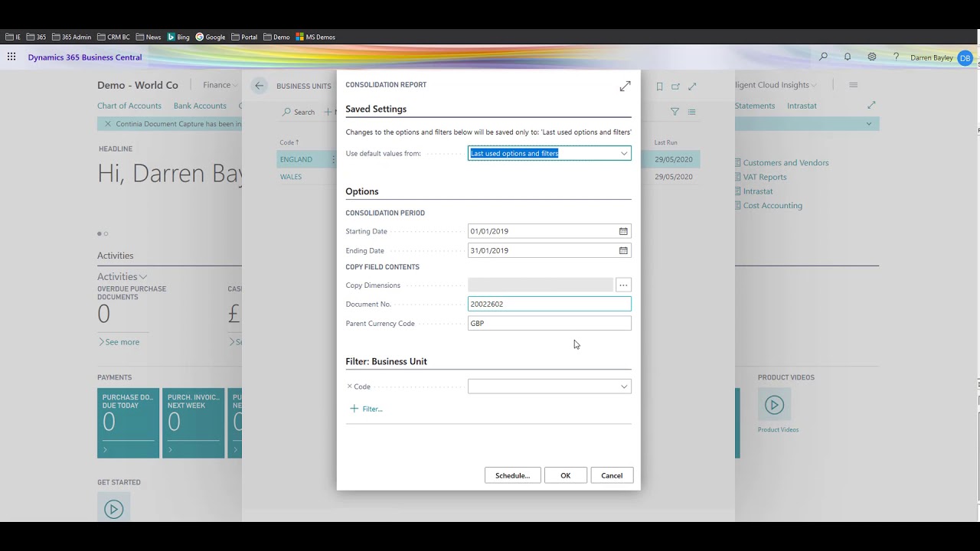Open the Purchase Do... Due Today tile
This screenshot has width=980, height=551.
[x=129, y=423]
